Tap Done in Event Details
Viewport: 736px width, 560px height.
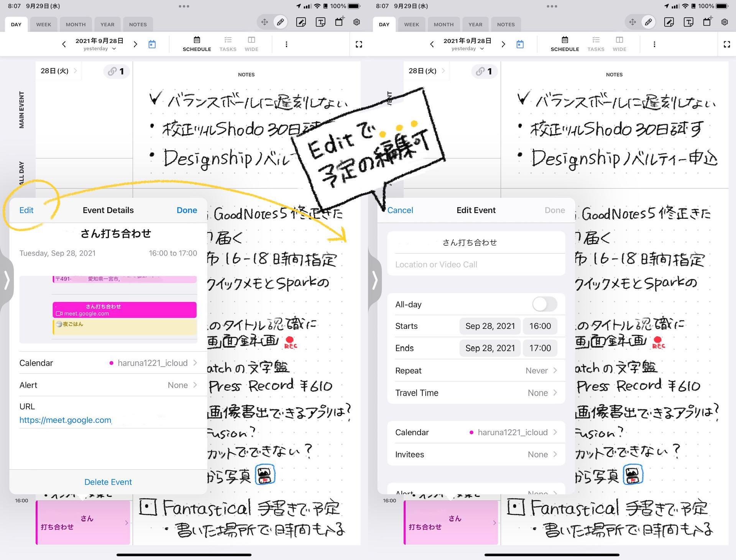187,210
